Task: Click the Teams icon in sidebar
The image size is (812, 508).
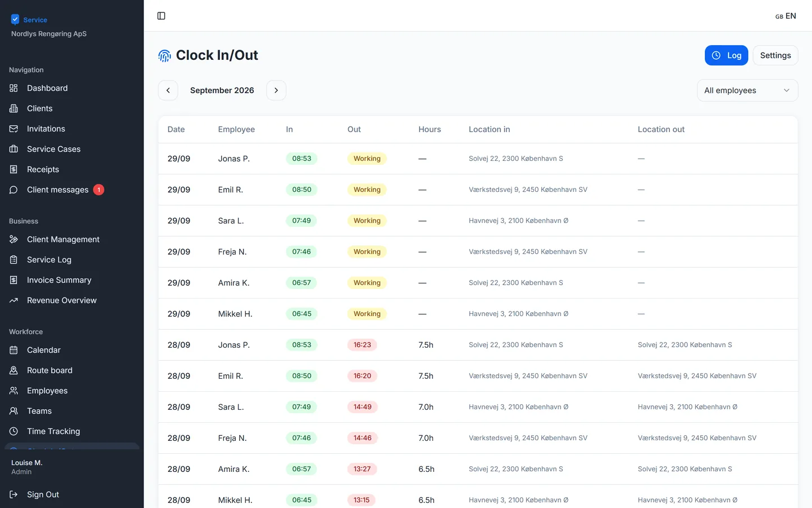Action: [x=14, y=411]
